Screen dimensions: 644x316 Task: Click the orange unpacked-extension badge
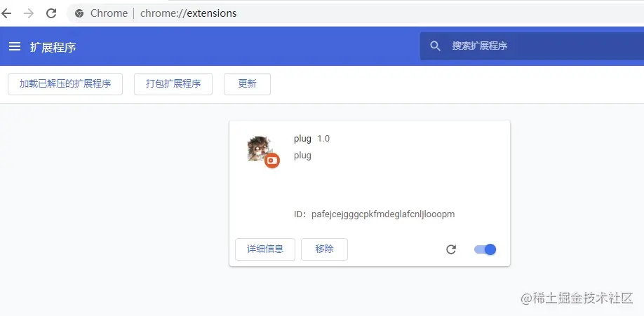(x=272, y=161)
